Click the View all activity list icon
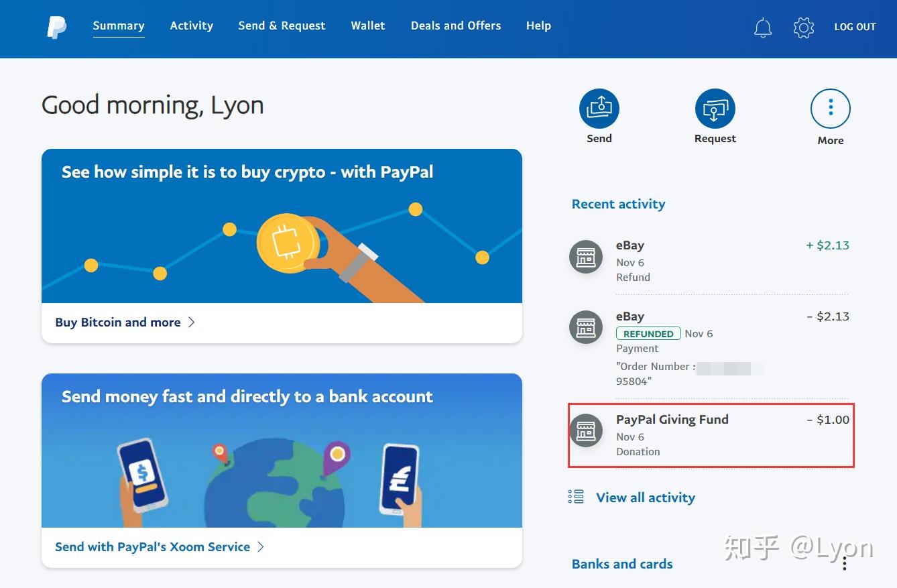 click(x=576, y=497)
